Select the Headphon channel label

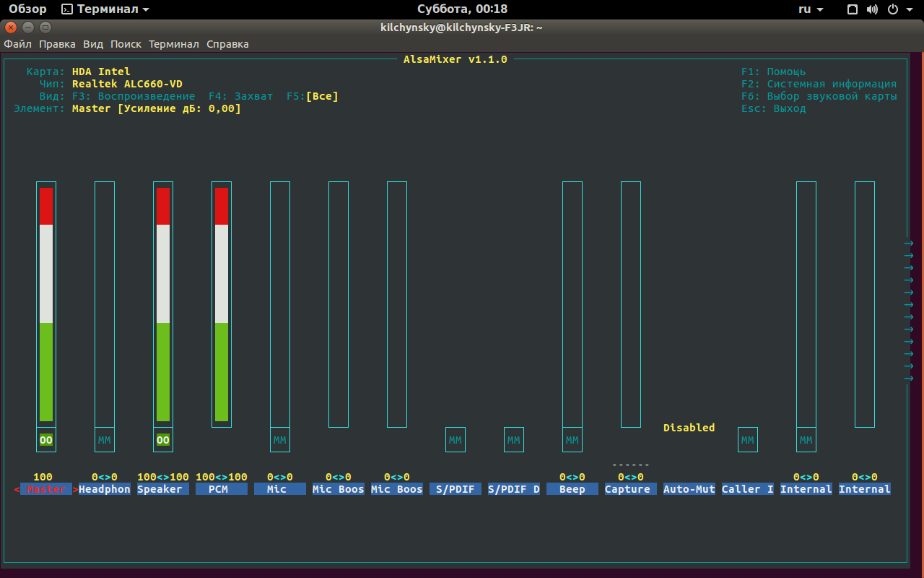pos(105,489)
